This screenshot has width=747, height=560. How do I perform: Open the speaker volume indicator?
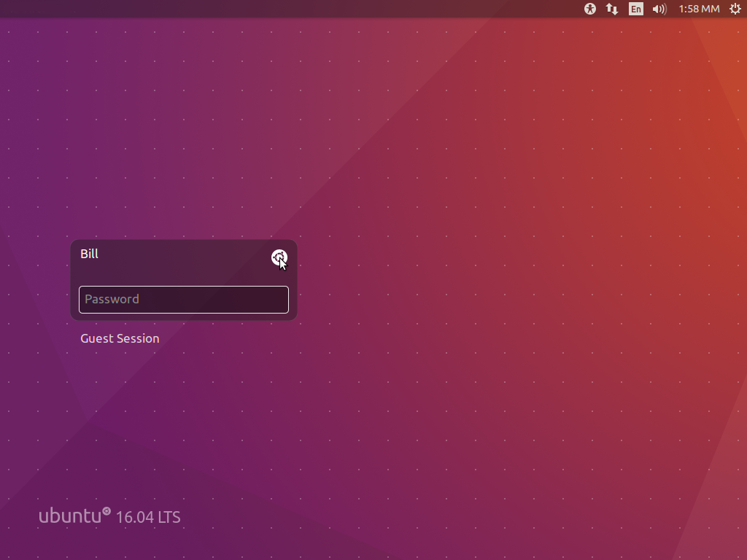pyautogui.click(x=659, y=9)
